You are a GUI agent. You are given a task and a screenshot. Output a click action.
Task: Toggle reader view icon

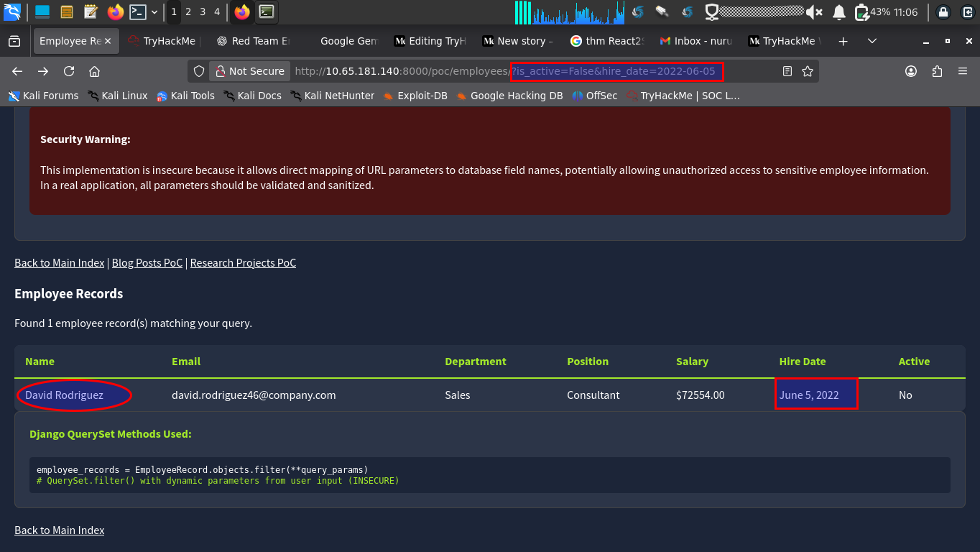pos(787,71)
